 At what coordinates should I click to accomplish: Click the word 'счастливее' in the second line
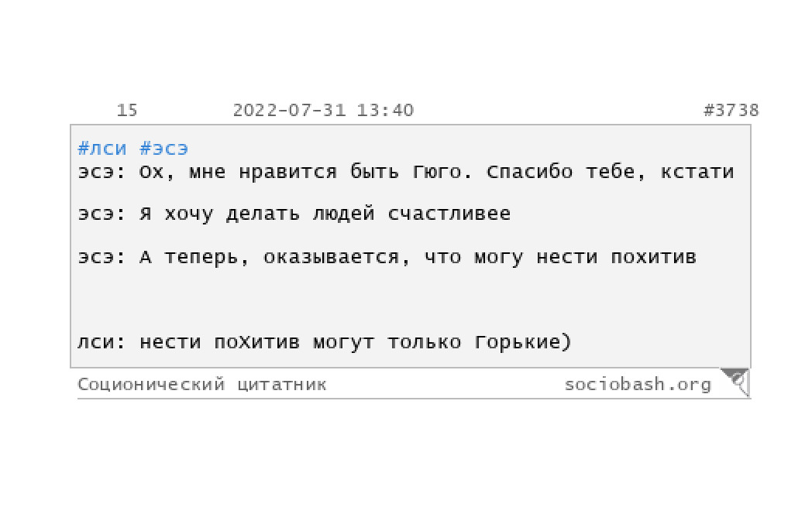tap(449, 213)
